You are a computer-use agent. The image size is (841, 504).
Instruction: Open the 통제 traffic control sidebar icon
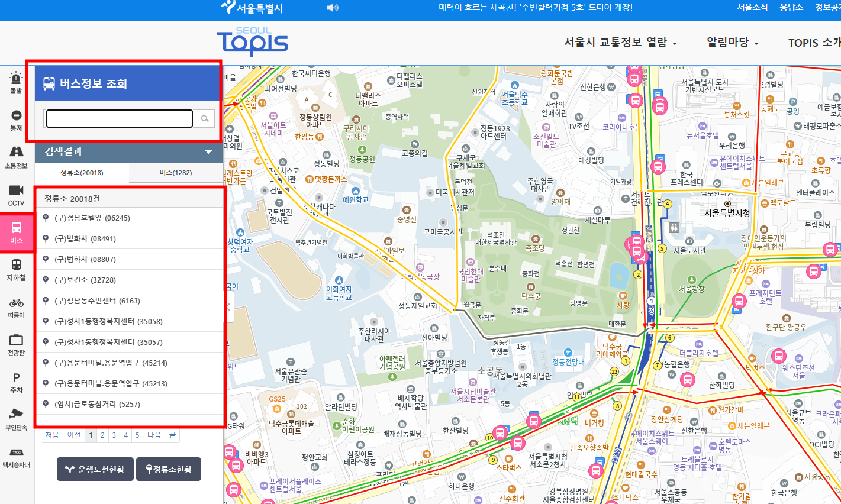[x=16, y=120]
